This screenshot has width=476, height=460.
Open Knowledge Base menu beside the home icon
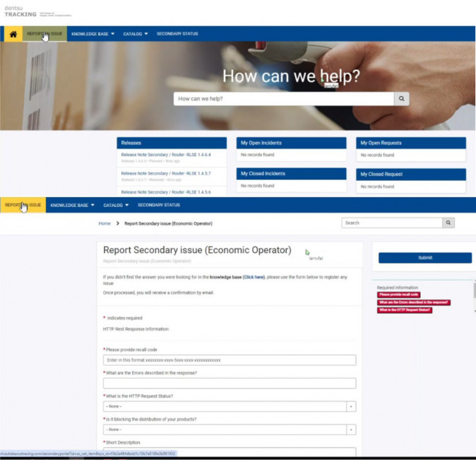93,34
